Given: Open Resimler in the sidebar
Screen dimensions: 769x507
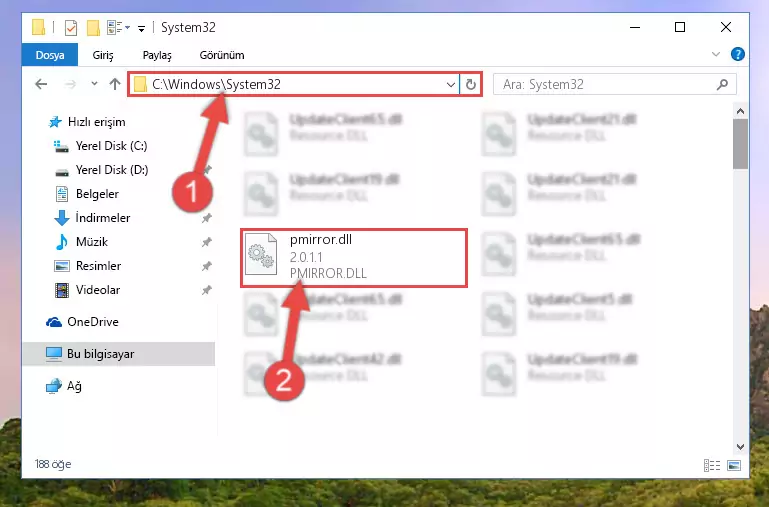Looking at the screenshot, I should coord(87,266).
